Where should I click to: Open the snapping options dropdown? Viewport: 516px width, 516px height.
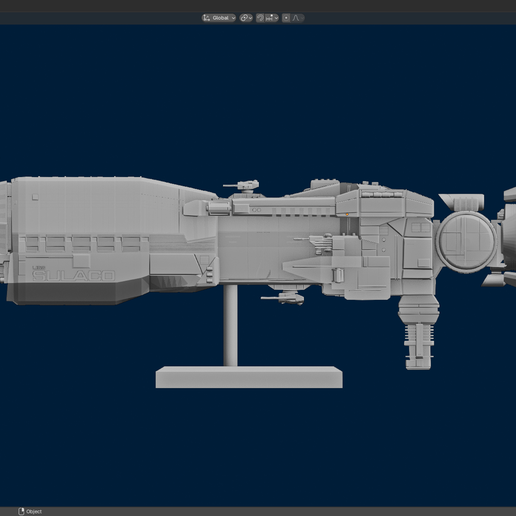pyautogui.click(x=272, y=18)
